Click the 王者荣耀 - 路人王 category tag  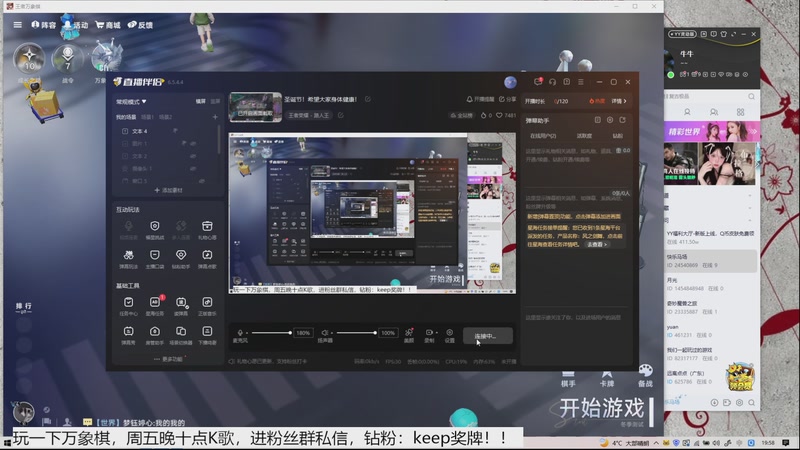click(308, 115)
